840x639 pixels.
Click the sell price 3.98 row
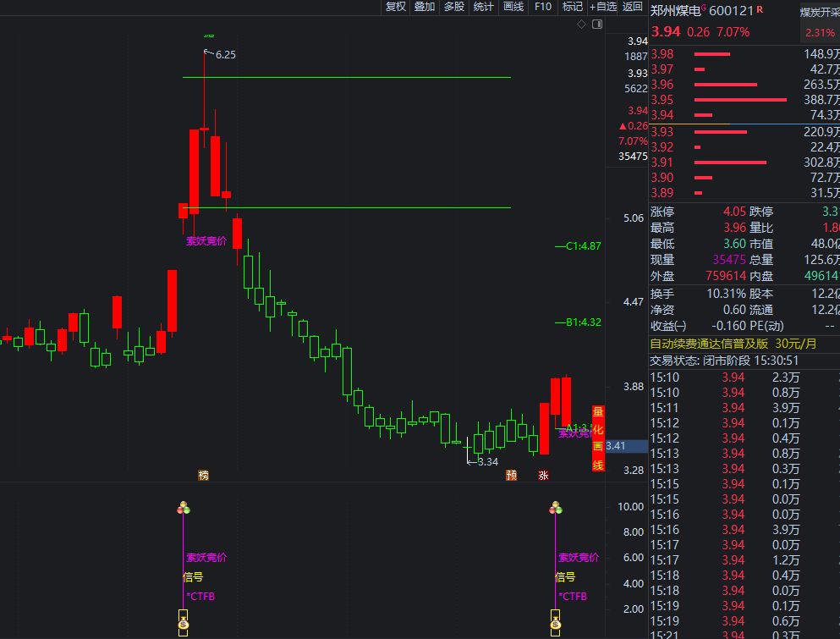click(x=744, y=54)
